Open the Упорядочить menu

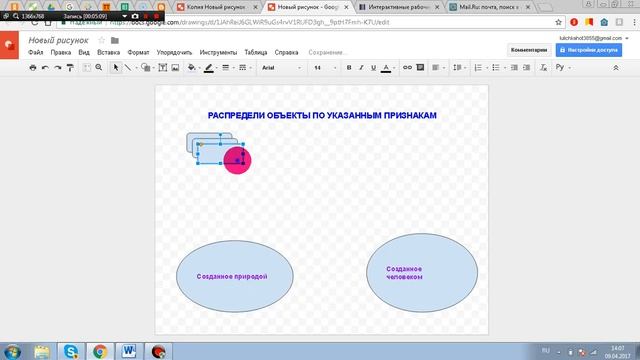pyautogui.click(x=174, y=52)
